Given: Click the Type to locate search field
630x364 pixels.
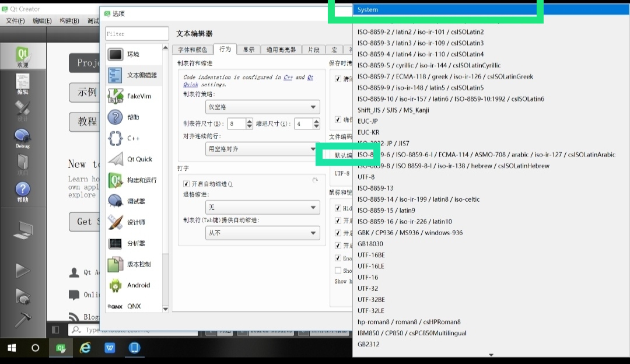Looking at the screenshot, I should [x=133, y=330].
